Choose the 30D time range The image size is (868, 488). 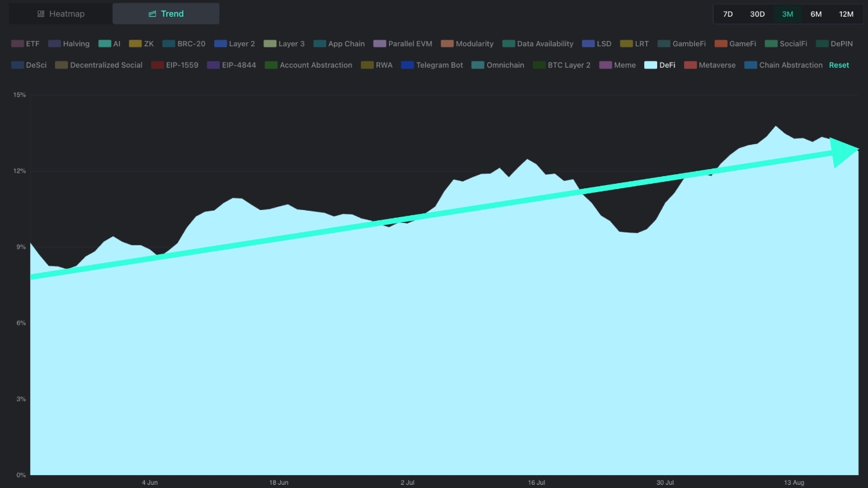point(757,14)
